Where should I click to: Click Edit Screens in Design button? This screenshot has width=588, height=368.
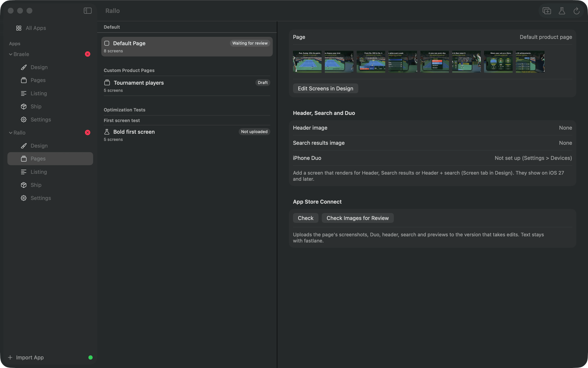coord(325,89)
